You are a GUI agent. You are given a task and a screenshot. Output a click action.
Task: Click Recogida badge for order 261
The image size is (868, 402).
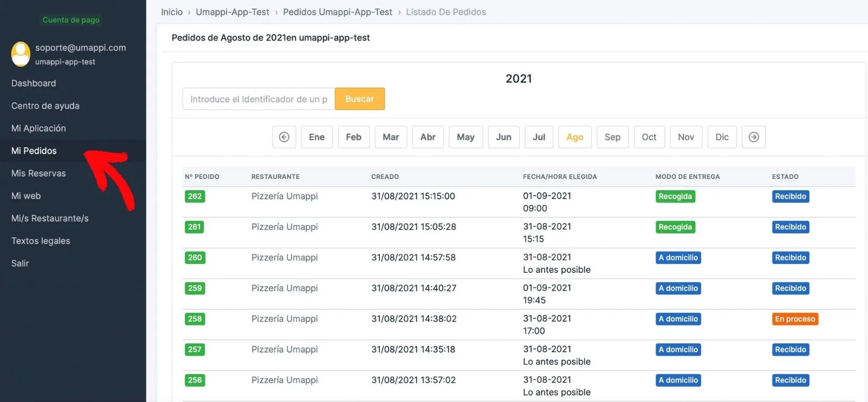coord(675,227)
